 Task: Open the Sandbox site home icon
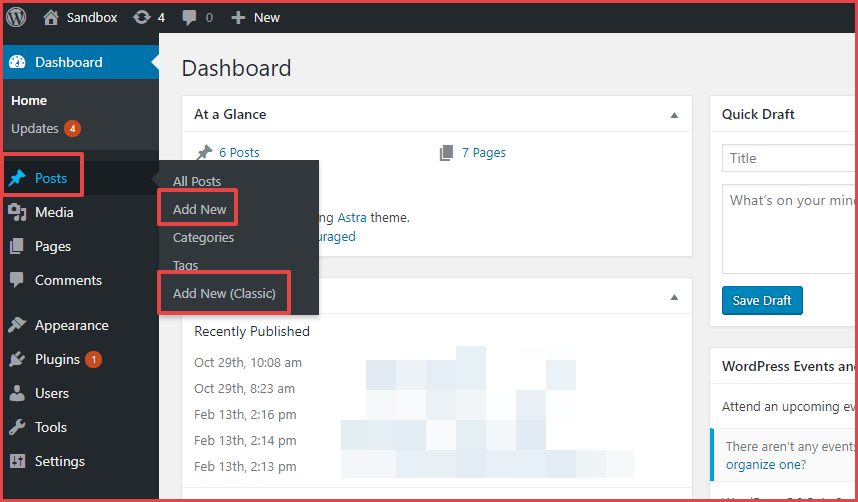(51, 17)
